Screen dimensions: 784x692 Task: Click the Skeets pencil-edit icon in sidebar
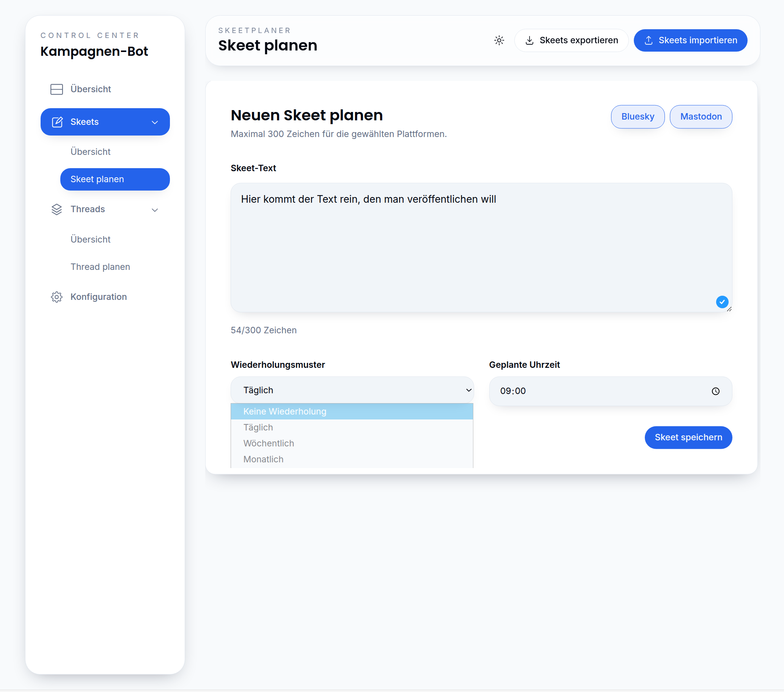coord(57,122)
